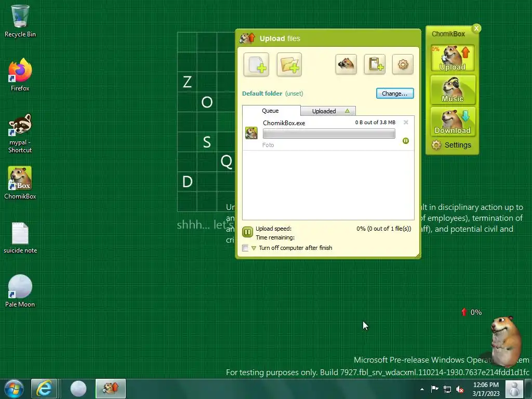532x399 pixels.
Task: Open the Download section in ChomikBox widget
Action: [453, 122]
